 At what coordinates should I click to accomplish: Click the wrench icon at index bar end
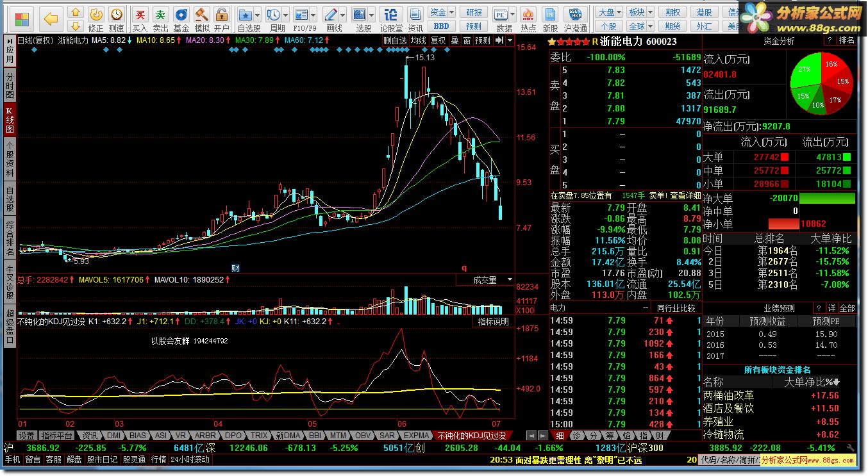coord(851,448)
